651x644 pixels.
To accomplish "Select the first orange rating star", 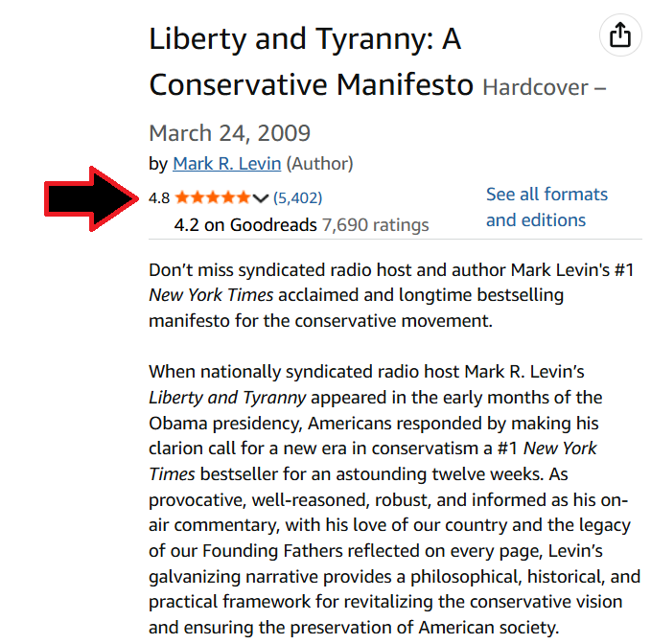I will 182,197.
